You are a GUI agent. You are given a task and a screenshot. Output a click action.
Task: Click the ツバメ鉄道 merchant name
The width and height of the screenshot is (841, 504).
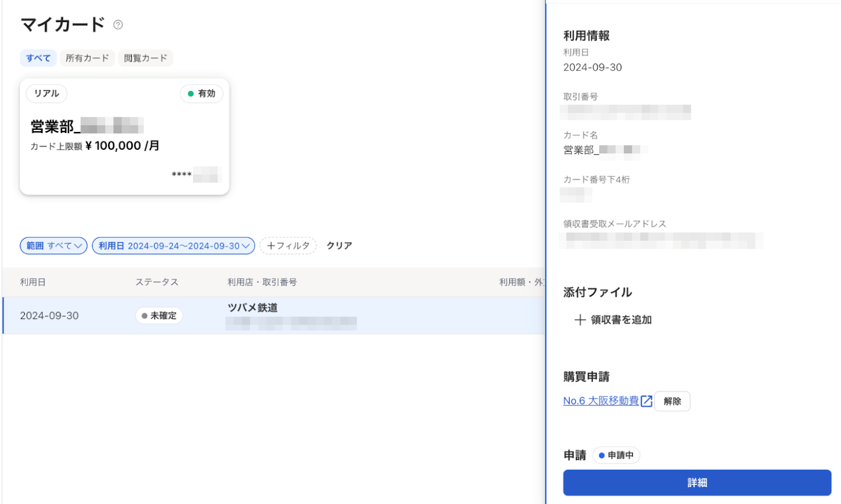252,307
